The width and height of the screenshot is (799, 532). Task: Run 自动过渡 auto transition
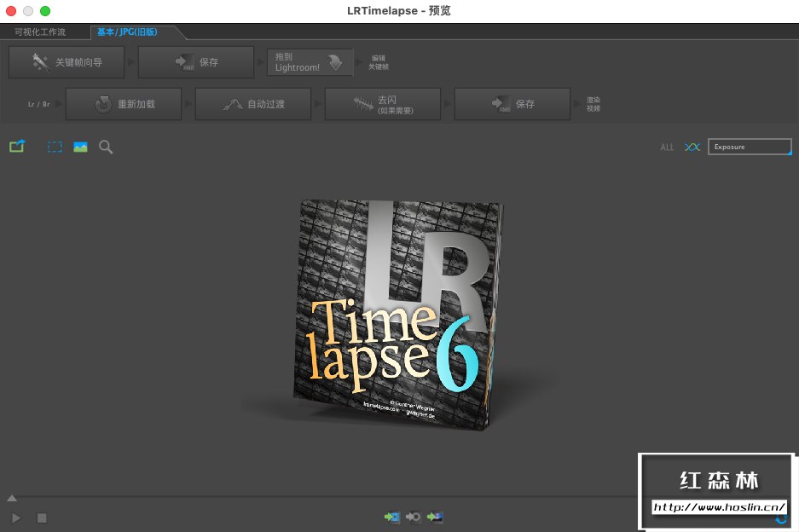tap(253, 104)
